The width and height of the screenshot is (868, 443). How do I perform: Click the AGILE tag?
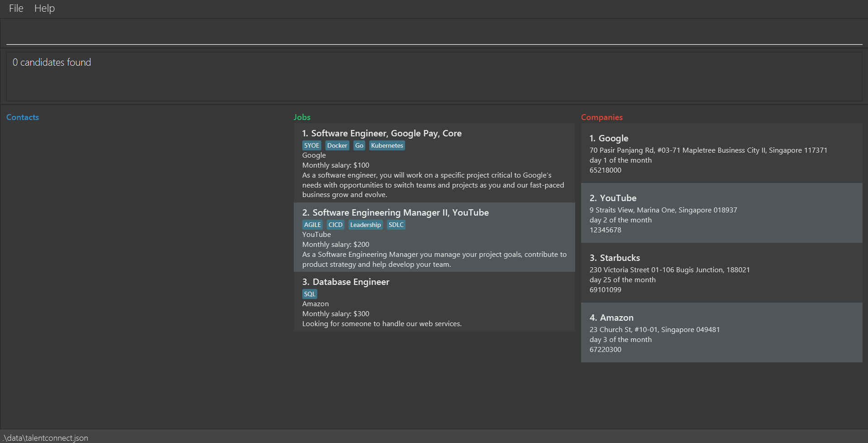(312, 225)
